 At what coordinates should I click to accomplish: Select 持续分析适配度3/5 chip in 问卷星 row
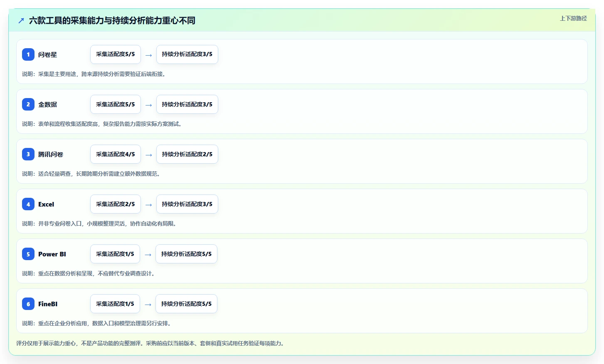(187, 54)
